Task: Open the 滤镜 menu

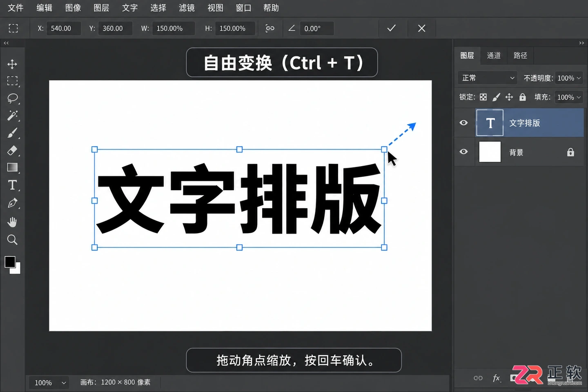Action: (187, 8)
